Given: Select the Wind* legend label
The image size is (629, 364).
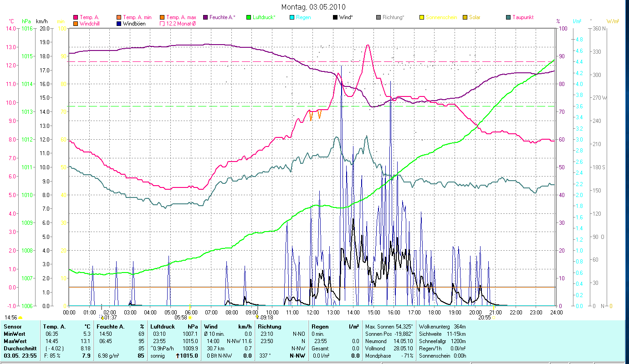Looking at the screenshot, I should 347,18.
